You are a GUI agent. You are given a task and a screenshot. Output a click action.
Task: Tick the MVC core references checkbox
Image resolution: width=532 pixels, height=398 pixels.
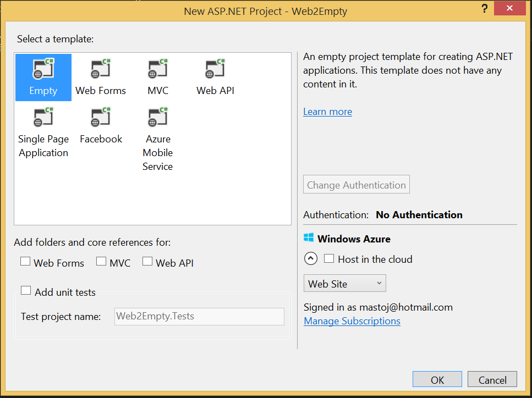[x=101, y=261]
